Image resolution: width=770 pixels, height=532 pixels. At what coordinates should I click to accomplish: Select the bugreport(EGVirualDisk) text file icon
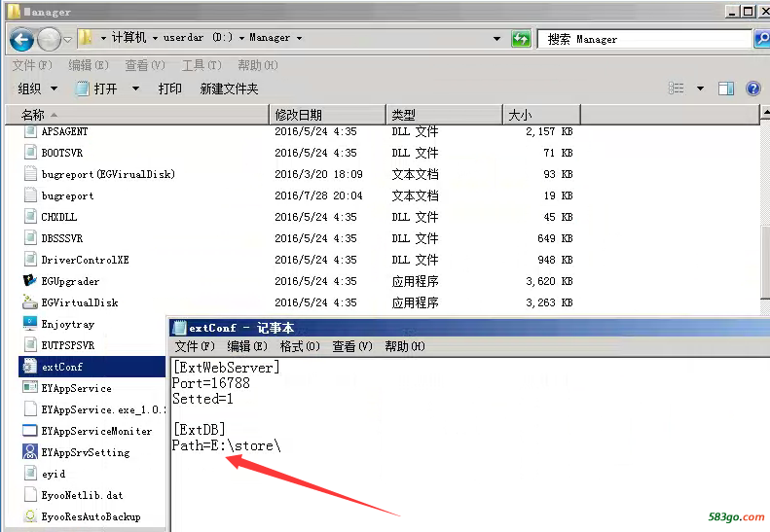[30, 173]
